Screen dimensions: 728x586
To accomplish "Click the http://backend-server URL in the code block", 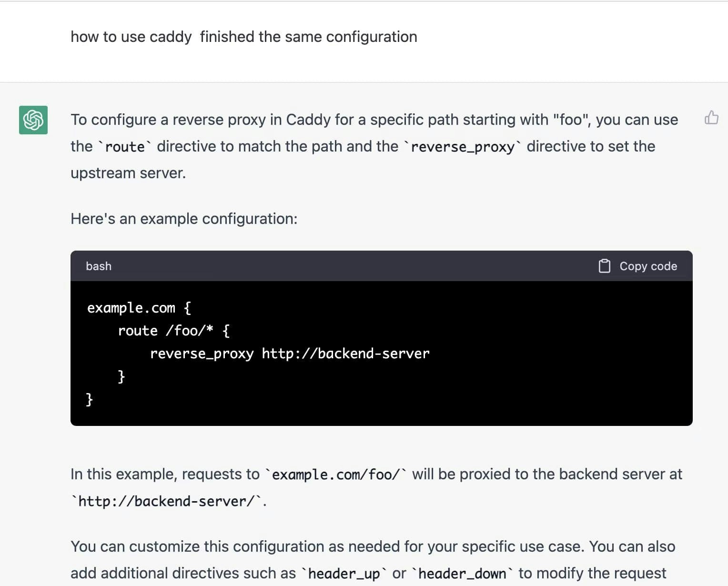I will coord(345,354).
